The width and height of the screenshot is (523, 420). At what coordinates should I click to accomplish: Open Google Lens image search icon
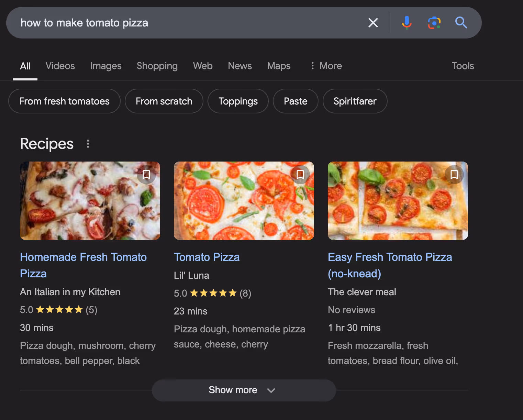click(434, 23)
